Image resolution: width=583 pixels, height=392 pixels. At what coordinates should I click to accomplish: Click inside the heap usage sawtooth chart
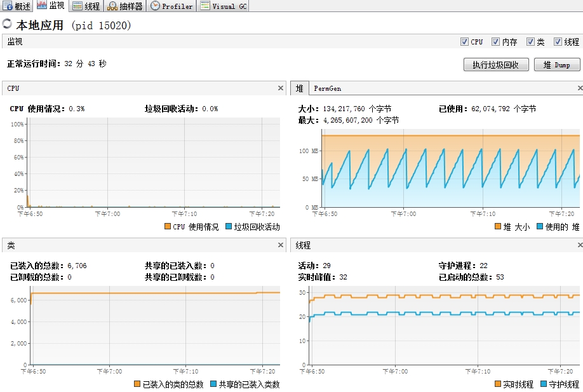tap(450, 168)
